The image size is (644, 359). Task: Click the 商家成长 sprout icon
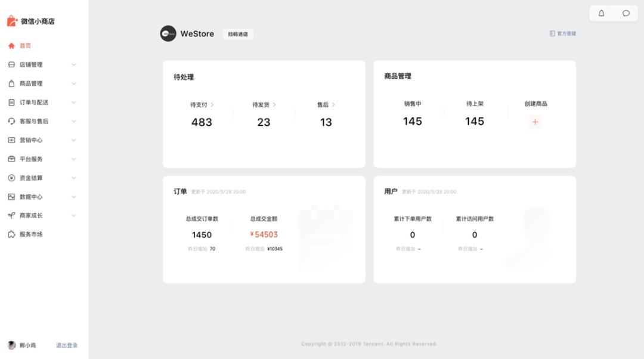11,215
